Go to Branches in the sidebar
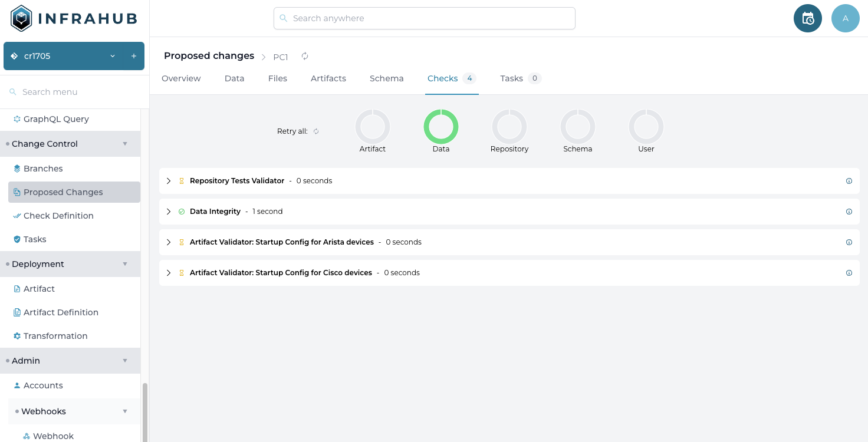The width and height of the screenshot is (868, 442). point(43,169)
